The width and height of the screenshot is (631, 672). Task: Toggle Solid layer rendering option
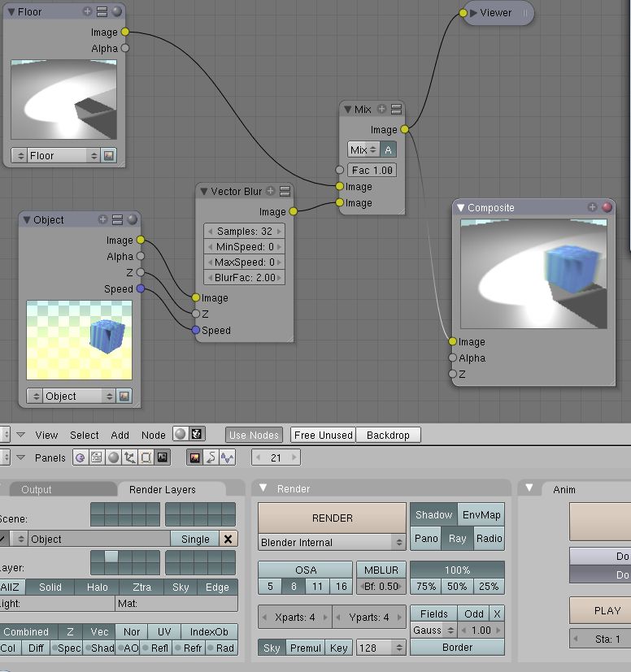(50, 587)
